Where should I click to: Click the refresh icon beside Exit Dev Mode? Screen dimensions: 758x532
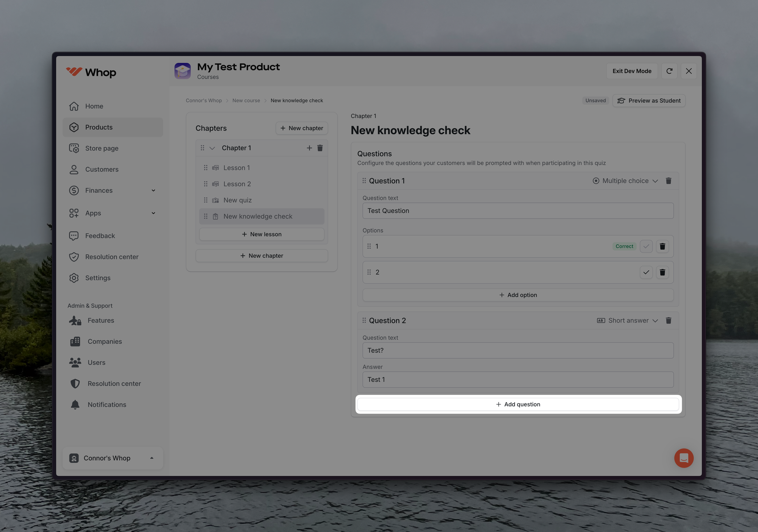coord(669,71)
